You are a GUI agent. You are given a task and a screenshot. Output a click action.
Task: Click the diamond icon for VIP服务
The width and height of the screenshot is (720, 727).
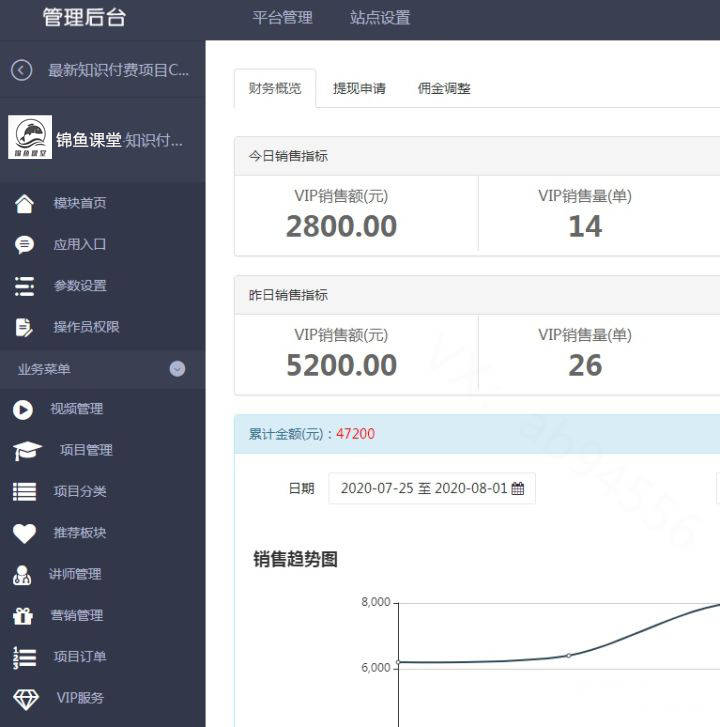click(26, 699)
